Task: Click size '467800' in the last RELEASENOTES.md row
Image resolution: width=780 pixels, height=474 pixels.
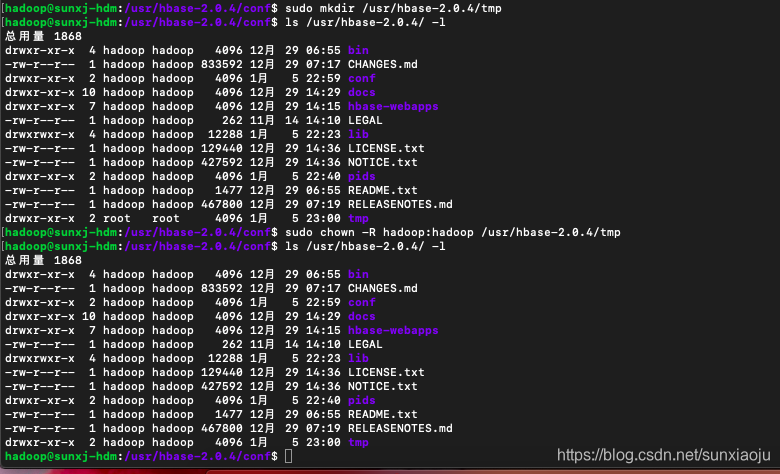Action: point(222,428)
